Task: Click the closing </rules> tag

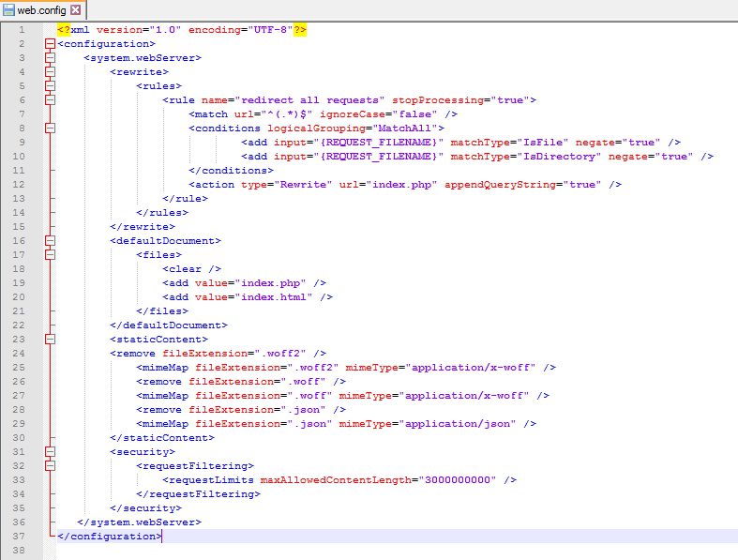Action: point(162,212)
